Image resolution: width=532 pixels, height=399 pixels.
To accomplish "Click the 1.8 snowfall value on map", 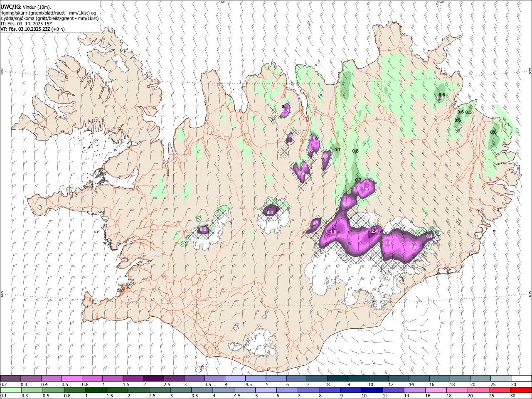I will pos(332,232).
